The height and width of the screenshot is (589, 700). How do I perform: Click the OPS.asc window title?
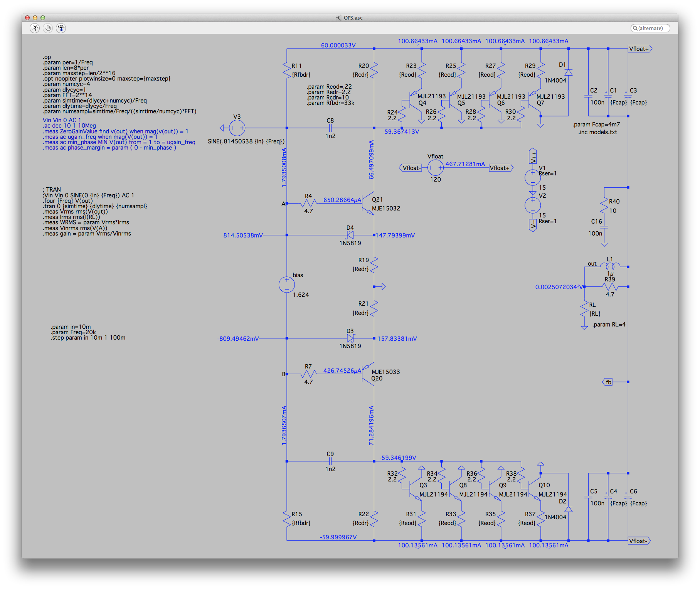(353, 18)
